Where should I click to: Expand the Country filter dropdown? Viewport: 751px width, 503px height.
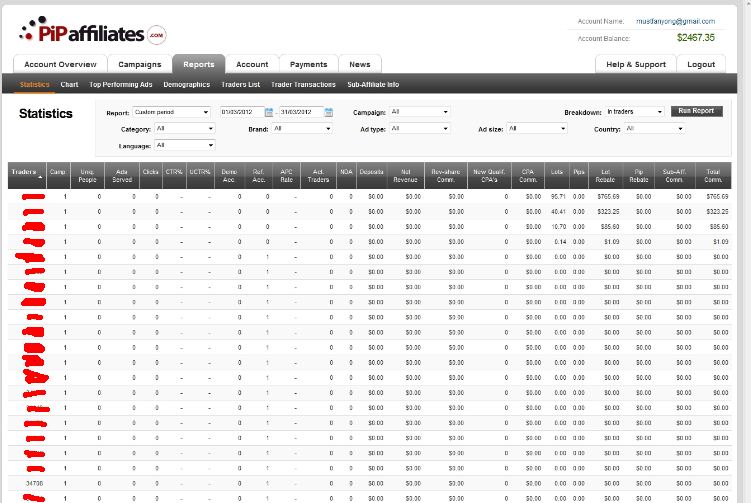(654, 129)
